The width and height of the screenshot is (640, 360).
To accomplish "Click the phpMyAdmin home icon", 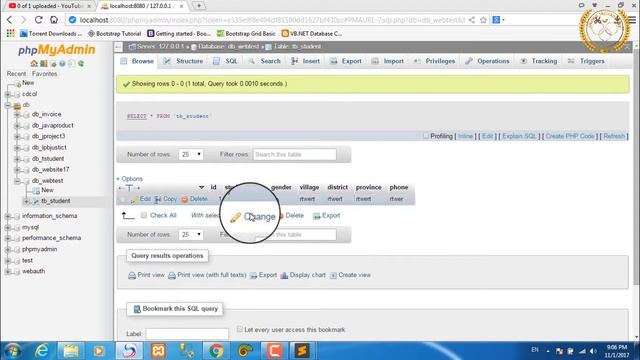I will pos(34,64).
